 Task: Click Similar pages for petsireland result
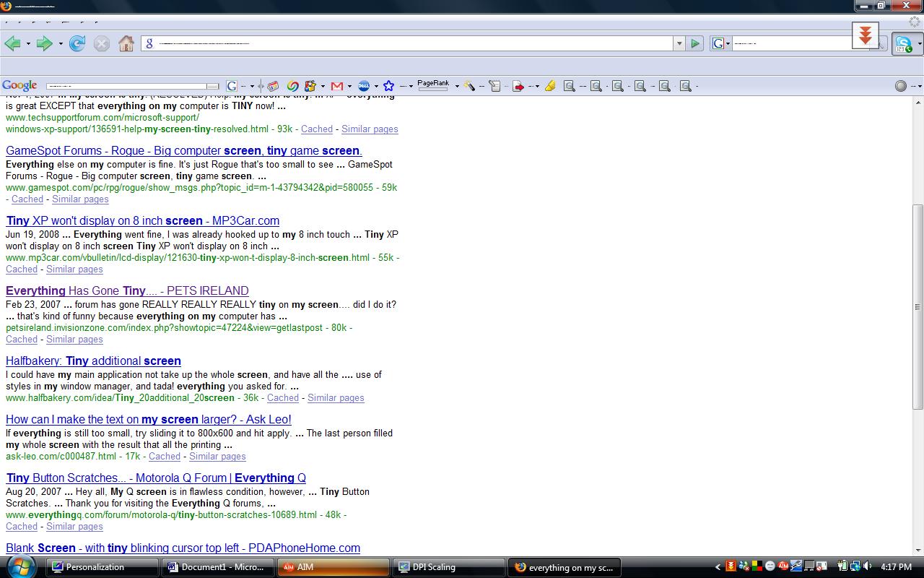pos(74,340)
